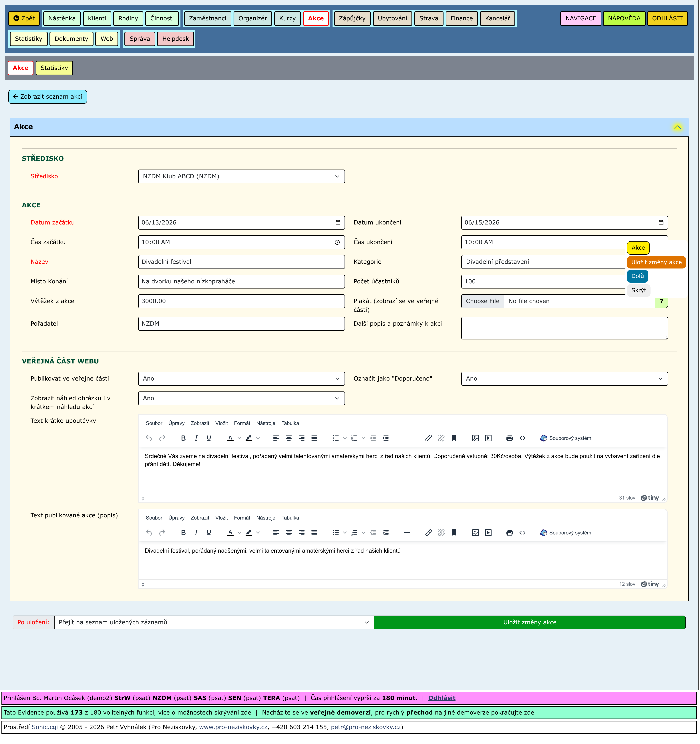Click Zobrazit seznam akcí button

click(47, 97)
